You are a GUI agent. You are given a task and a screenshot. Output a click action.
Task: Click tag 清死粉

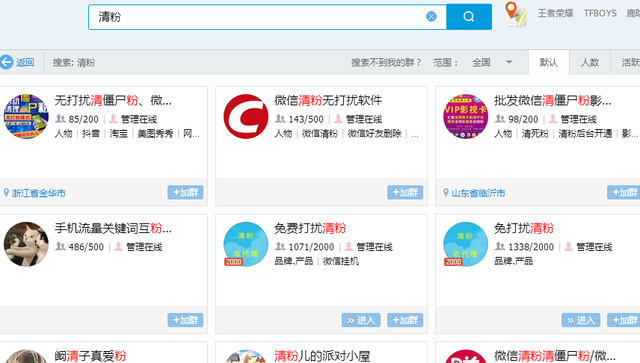tap(535, 134)
